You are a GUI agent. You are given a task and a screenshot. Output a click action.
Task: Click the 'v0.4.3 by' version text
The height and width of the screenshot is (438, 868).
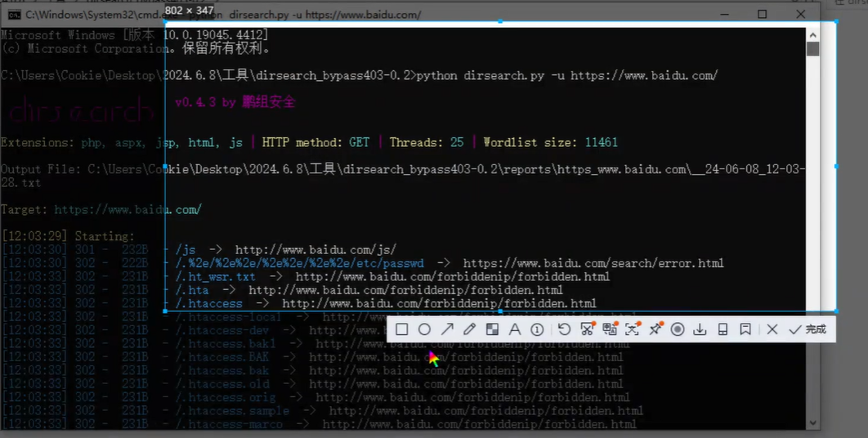tap(206, 102)
